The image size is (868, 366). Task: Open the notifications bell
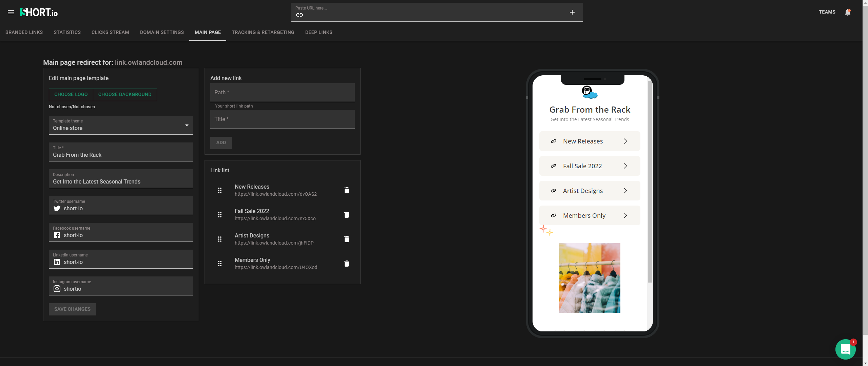847,12
